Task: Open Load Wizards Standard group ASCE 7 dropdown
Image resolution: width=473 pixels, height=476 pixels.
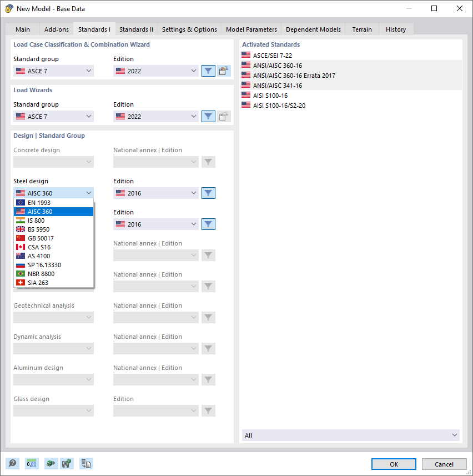Action: pyautogui.click(x=53, y=116)
